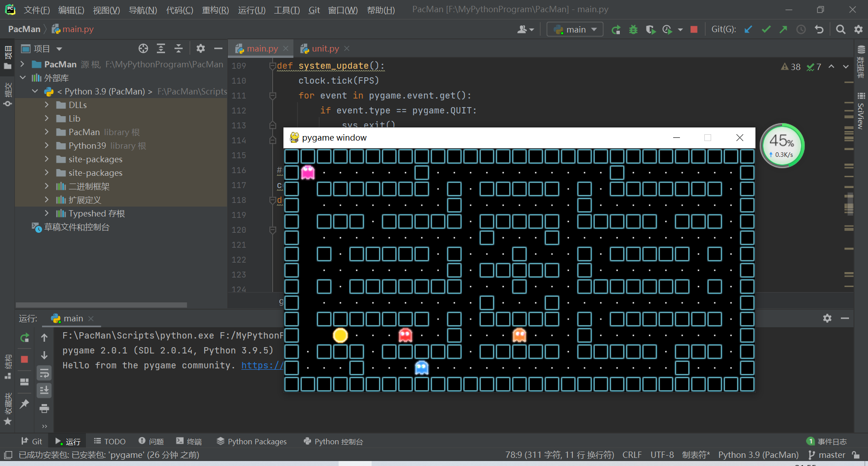Toggle fold marker on line 109
Image resolution: width=868 pixels, height=466 pixels.
click(273, 66)
